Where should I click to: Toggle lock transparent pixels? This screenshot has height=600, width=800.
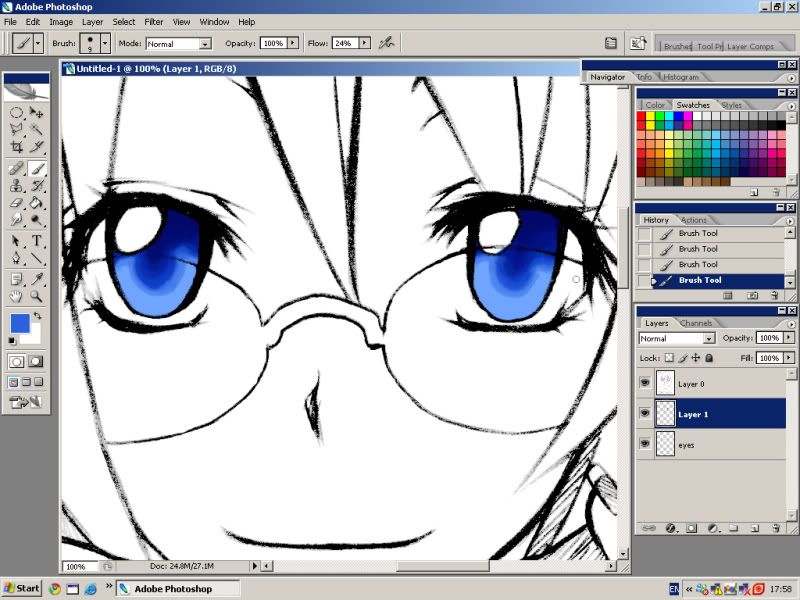[669, 358]
